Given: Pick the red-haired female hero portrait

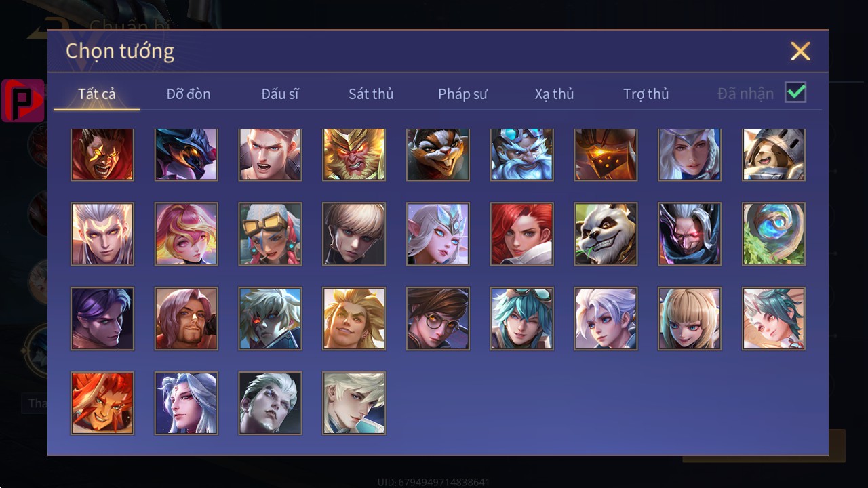Looking at the screenshot, I should click(521, 234).
